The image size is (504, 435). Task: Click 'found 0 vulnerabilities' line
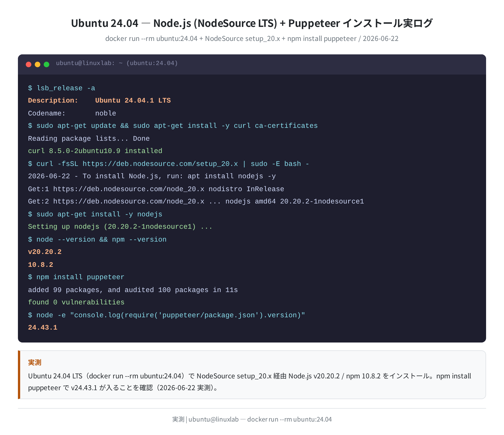click(x=76, y=302)
